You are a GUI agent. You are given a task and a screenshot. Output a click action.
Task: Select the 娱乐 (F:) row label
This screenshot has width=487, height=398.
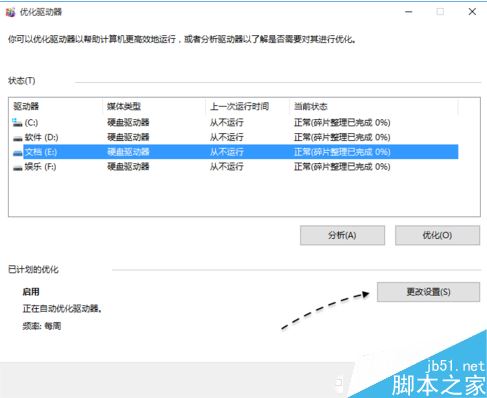[x=40, y=167]
